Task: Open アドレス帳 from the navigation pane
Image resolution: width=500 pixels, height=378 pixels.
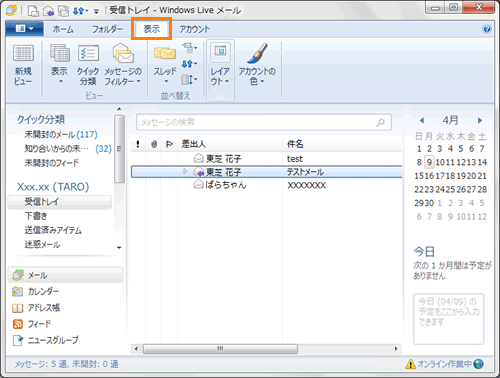Action: coord(36,308)
